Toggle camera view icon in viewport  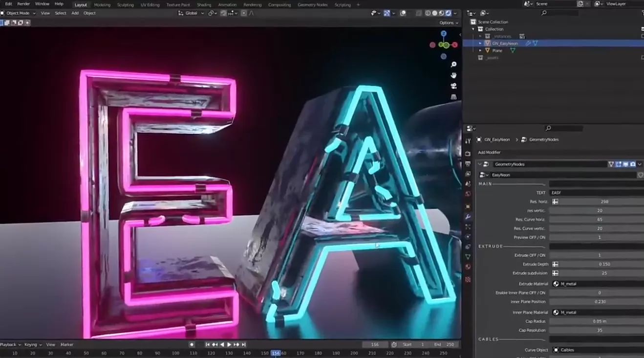pyautogui.click(x=454, y=86)
